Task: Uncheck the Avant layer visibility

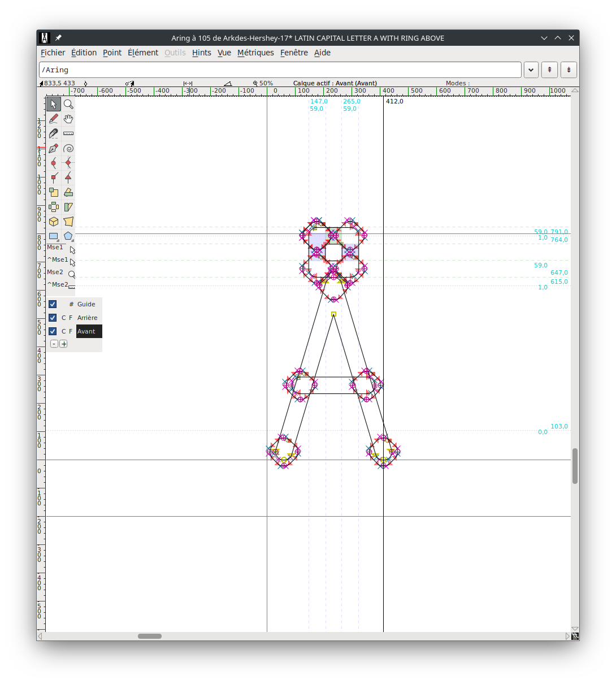Action: [x=53, y=331]
